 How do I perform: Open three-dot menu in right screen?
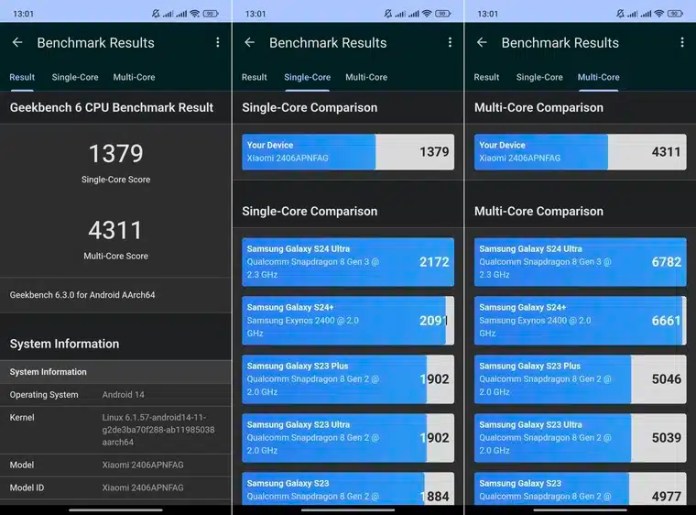tap(682, 42)
